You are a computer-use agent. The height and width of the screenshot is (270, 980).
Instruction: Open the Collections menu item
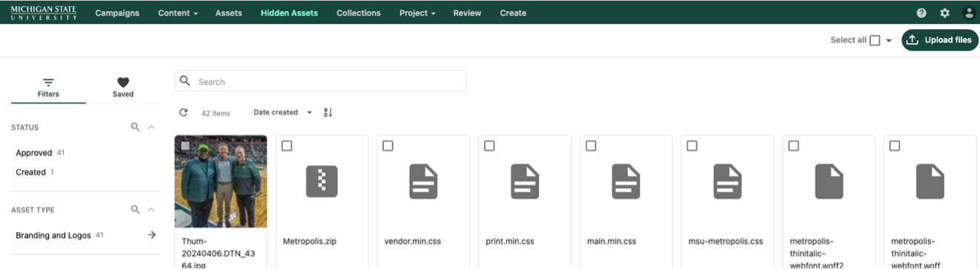click(359, 13)
